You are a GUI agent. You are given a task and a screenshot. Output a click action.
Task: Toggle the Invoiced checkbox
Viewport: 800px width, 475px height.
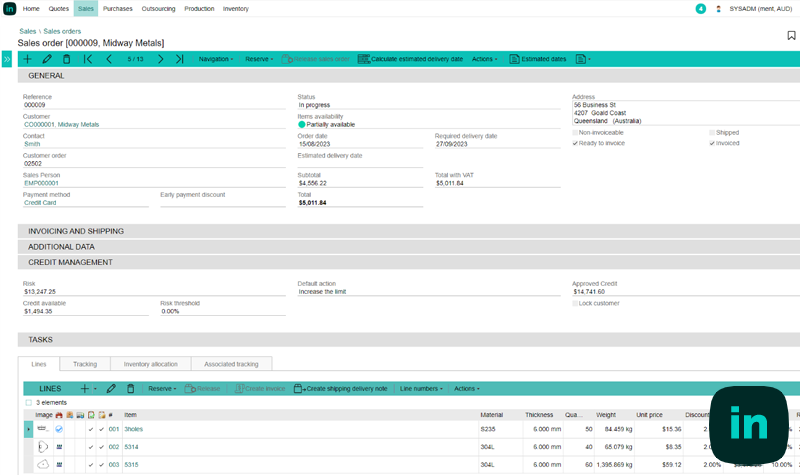[712, 143]
